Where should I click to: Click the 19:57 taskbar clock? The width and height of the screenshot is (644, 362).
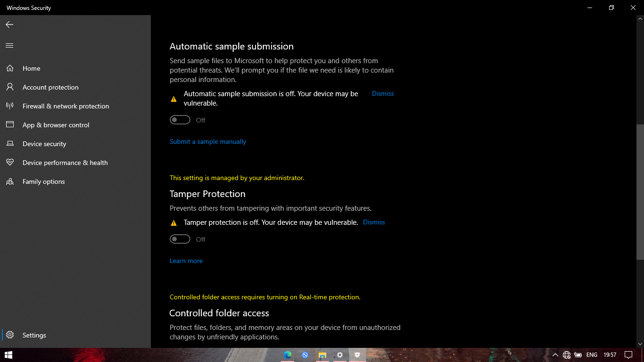coord(610,355)
